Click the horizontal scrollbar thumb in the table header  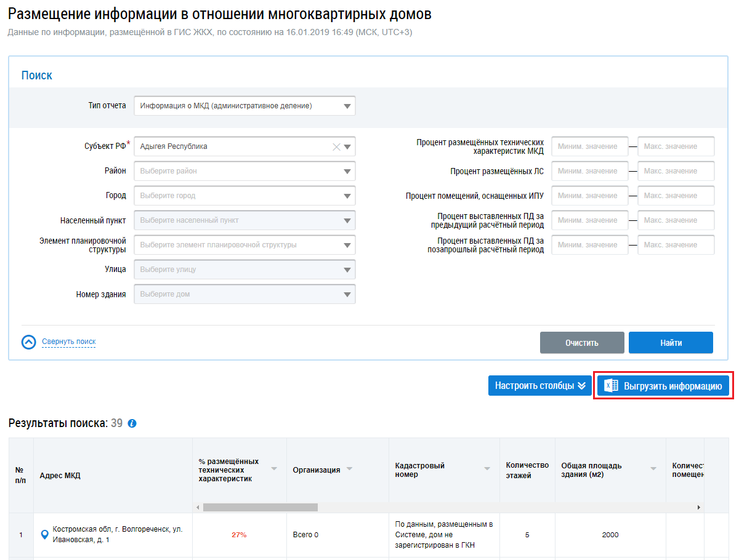click(x=260, y=507)
